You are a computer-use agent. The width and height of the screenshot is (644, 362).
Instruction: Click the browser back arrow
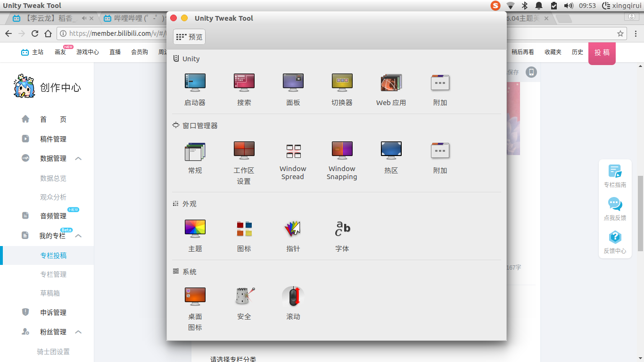[8, 33]
